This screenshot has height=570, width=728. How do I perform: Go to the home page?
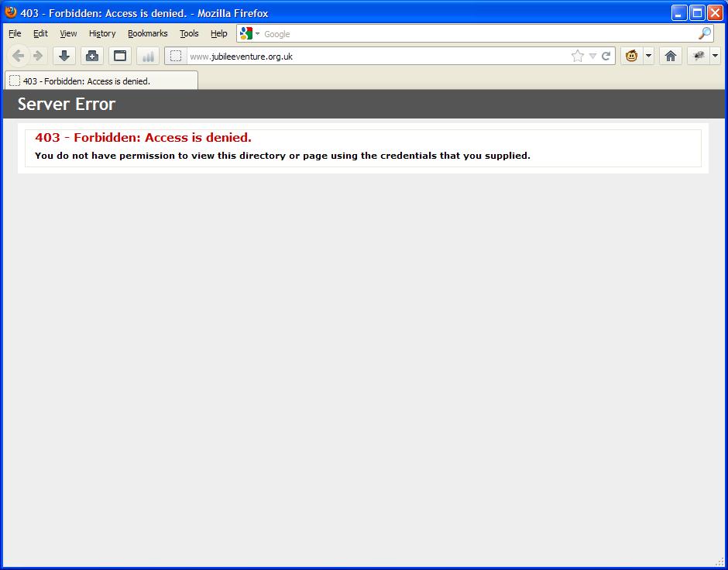tap(670, 56)
